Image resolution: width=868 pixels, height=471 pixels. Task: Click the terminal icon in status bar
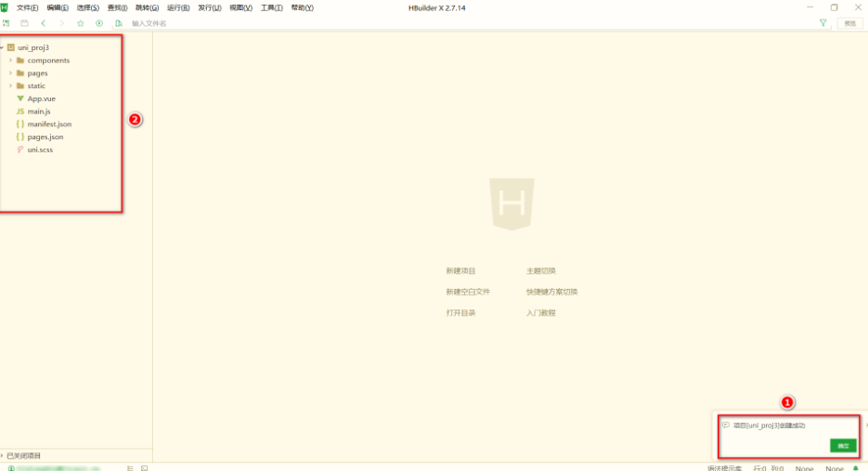tap(145, 468)
